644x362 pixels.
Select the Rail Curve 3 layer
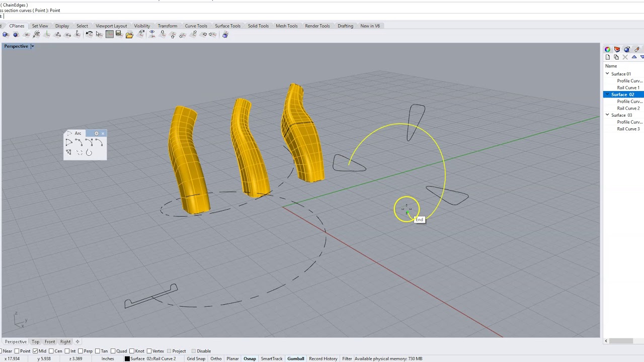pyautogui.click(x=628, y=129)
